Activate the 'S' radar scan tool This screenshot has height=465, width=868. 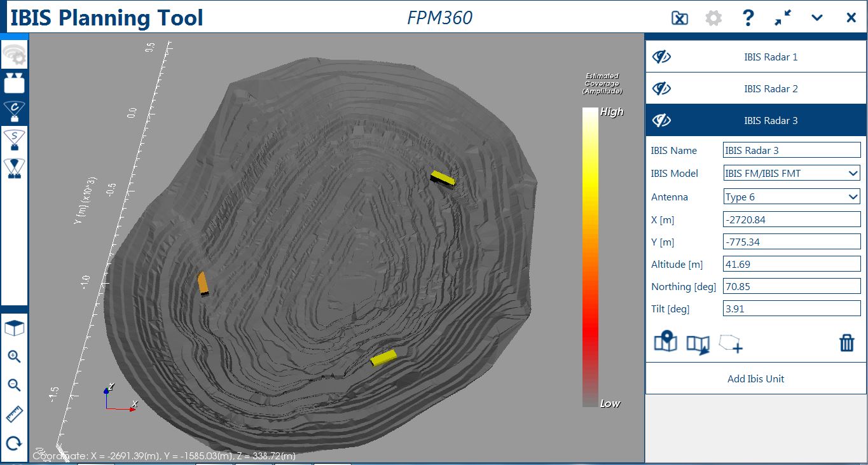[x=14, y=140]
